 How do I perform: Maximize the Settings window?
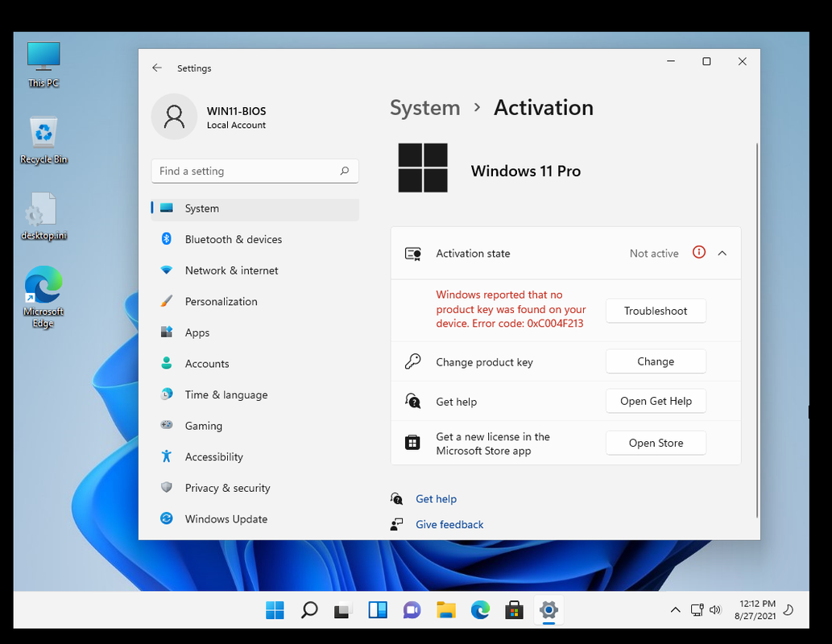point(706,61)
